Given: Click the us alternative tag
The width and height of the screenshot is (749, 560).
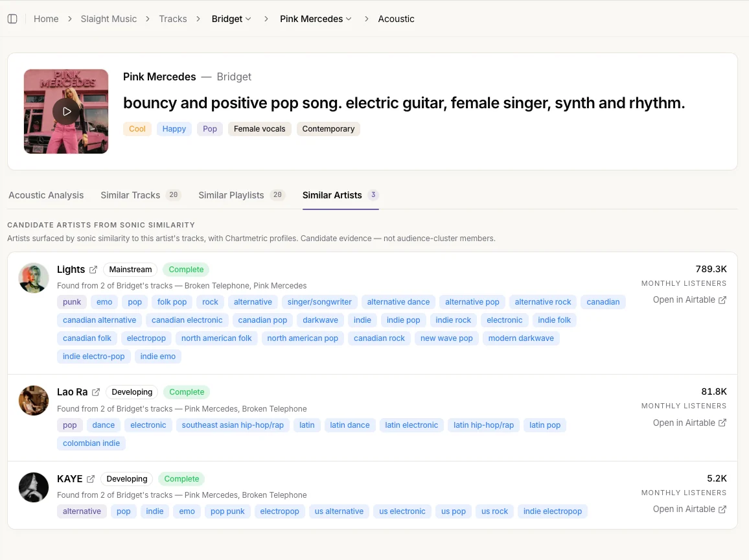Looking at the screenshot, I should (339, 511).
